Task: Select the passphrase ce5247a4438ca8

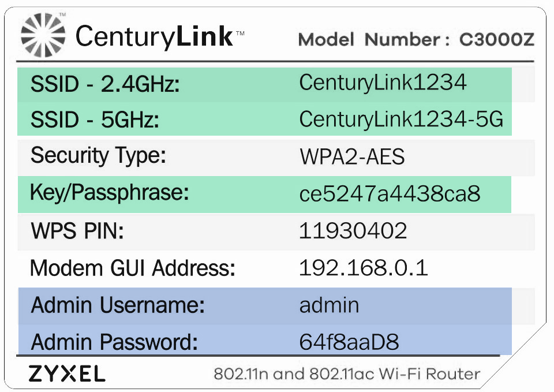Action: pyautogui.click(x=390, y=194)
